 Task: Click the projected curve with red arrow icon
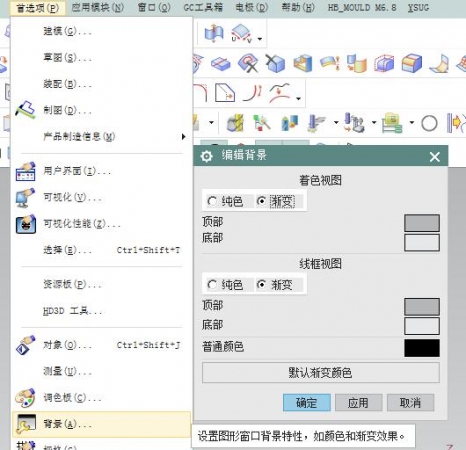(280, 93)
